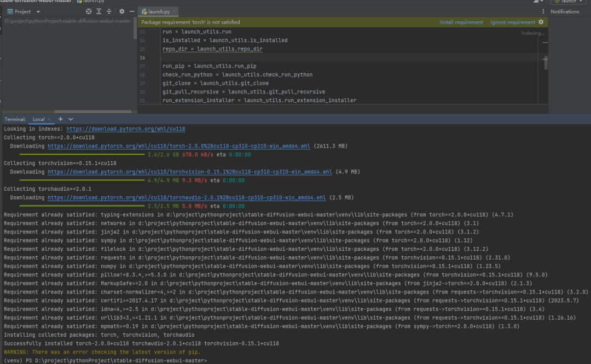Viewport: 591px width, 364px height.
Task: Click 'Package requirement torch is not satisfied' message
Action: [x=190, y=22]
